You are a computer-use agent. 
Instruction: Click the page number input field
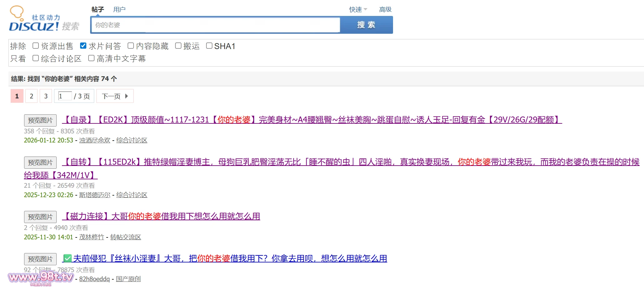[x=65, y=96]
